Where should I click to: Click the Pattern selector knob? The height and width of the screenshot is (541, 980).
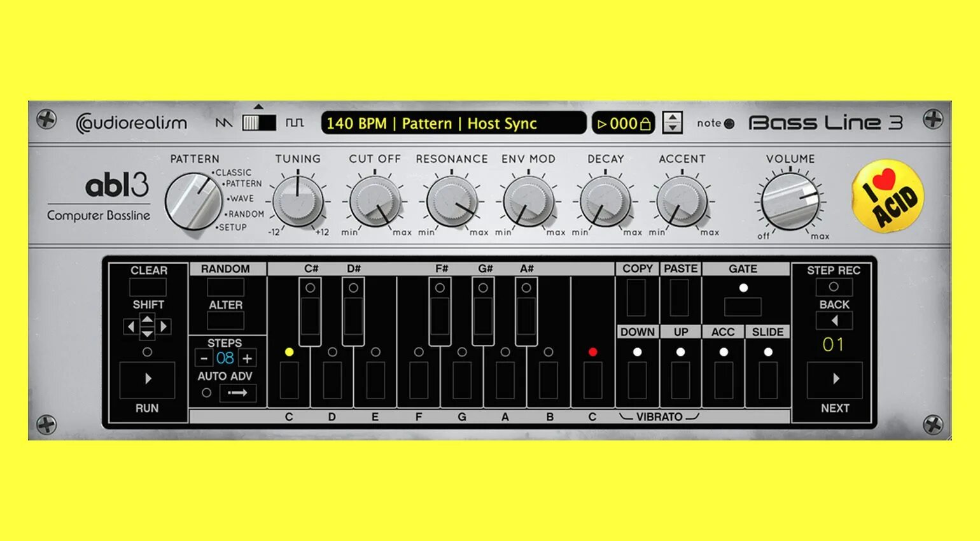pos(193,201)
